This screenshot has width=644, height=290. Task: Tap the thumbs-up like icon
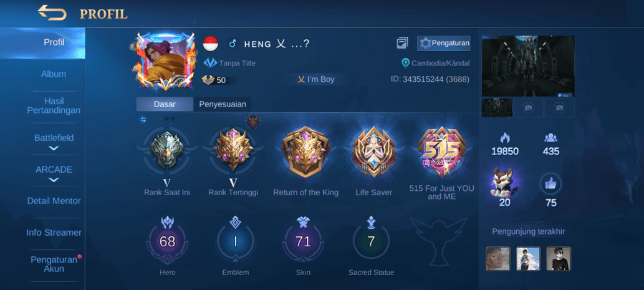click(550, 183)
